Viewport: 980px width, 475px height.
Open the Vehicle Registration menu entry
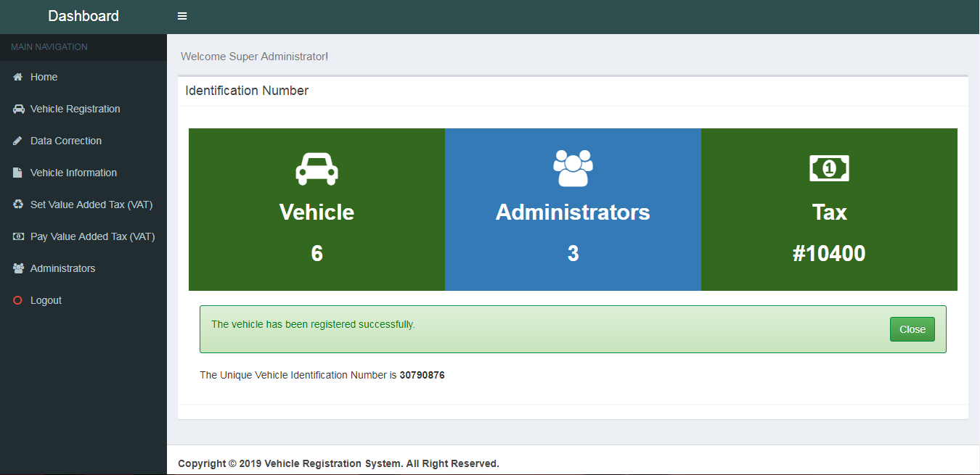75,109
